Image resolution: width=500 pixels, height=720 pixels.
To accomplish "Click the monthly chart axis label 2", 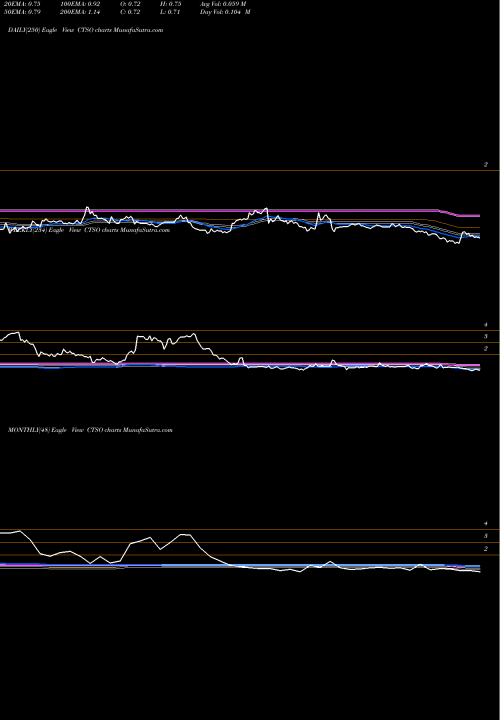I will (x=485, y=549).
